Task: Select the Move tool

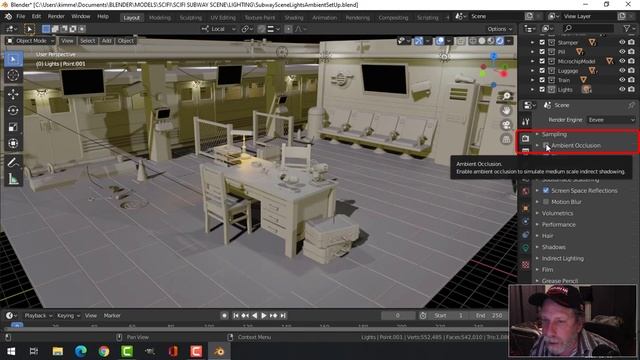Action: click(13, 94)
